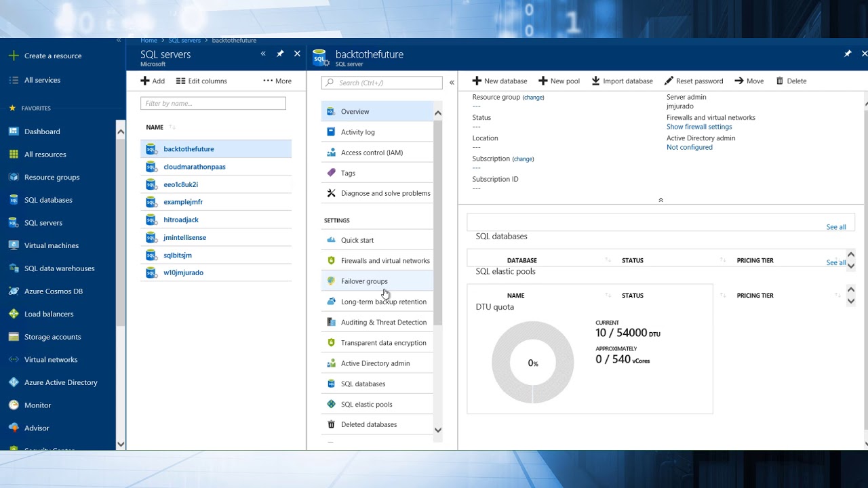
Task: Sort SQL servers by the NAME column arrow
Action: 172,127
